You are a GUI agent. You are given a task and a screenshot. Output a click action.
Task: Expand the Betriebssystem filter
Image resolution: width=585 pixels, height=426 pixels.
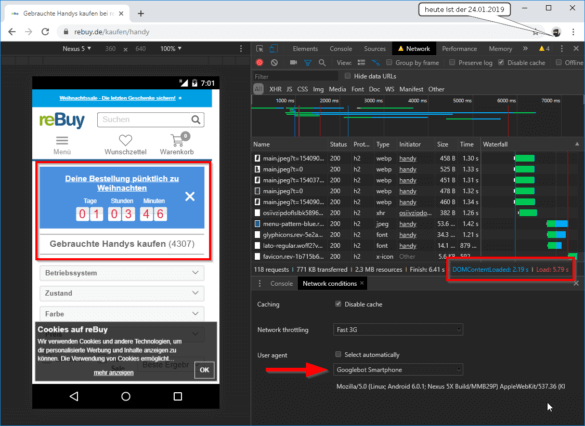tap(122, 273)
